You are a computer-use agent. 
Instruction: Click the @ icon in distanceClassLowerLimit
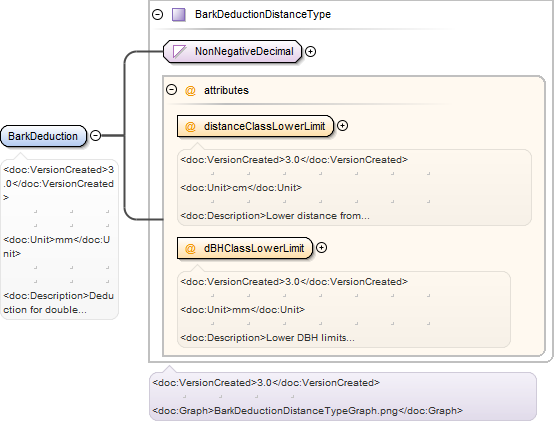(190, 126)
